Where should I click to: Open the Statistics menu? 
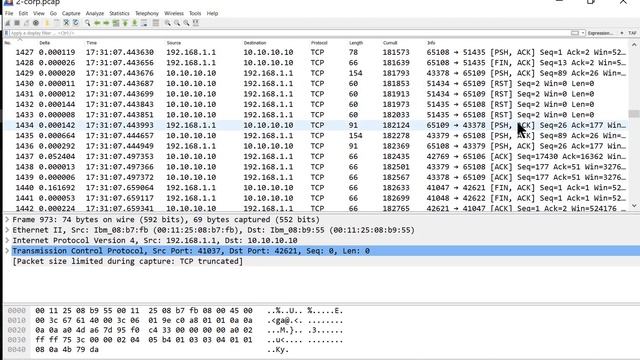pyautogui.click(x=119, y=13)
